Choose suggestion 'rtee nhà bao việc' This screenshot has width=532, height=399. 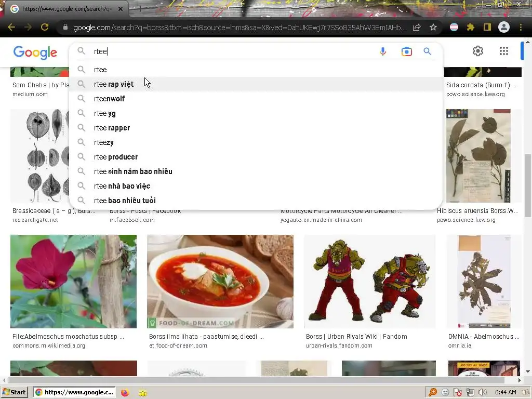tap(256, 186)
